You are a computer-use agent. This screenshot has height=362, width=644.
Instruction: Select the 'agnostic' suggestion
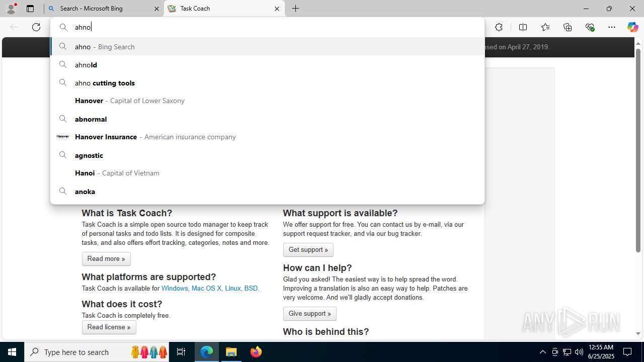267,155
